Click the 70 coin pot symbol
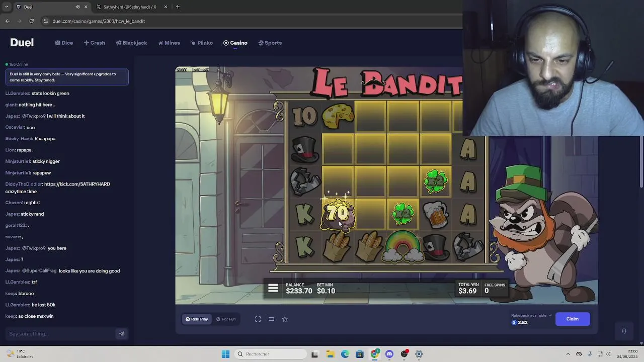This screenshot has height=362, width=644. 338,214
